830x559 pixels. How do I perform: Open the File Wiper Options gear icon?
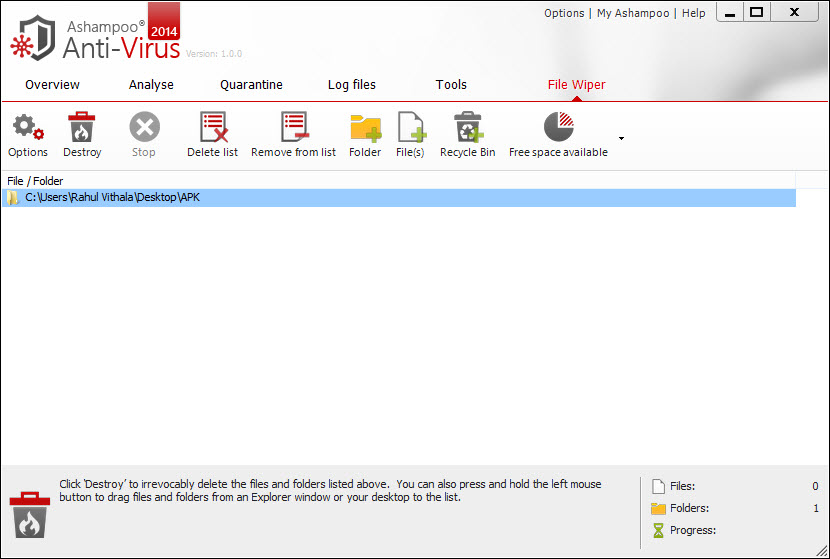tap(28, 127)
